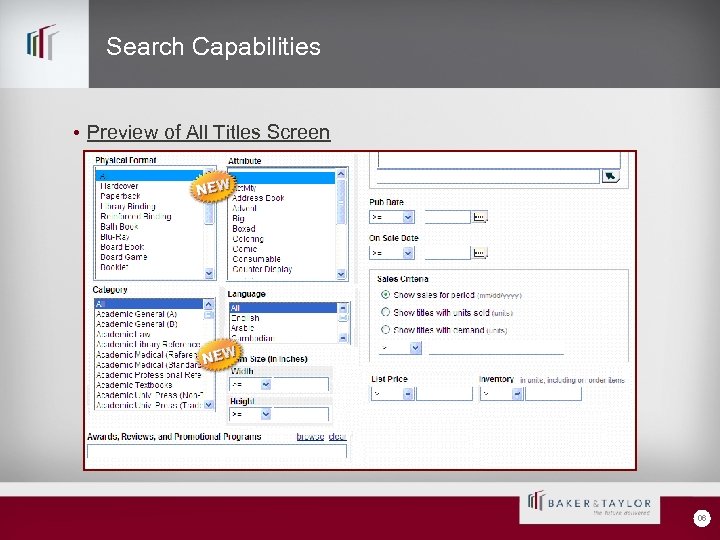Open Pub Date operator dropdown
Screen dimensions: 720x540
tap(408, 217)
